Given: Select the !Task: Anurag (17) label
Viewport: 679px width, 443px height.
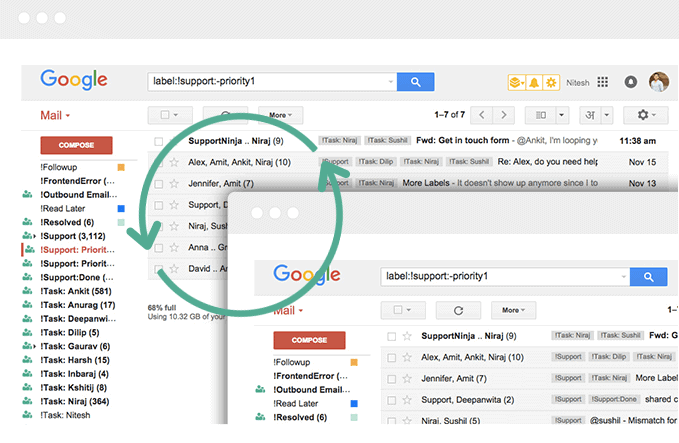Looking at the screenshot, I should pos(78,305).
